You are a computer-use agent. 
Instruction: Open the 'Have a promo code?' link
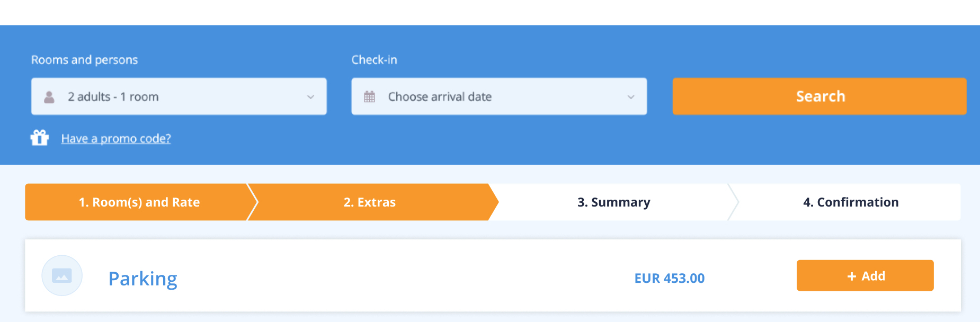tap(116, 139)
